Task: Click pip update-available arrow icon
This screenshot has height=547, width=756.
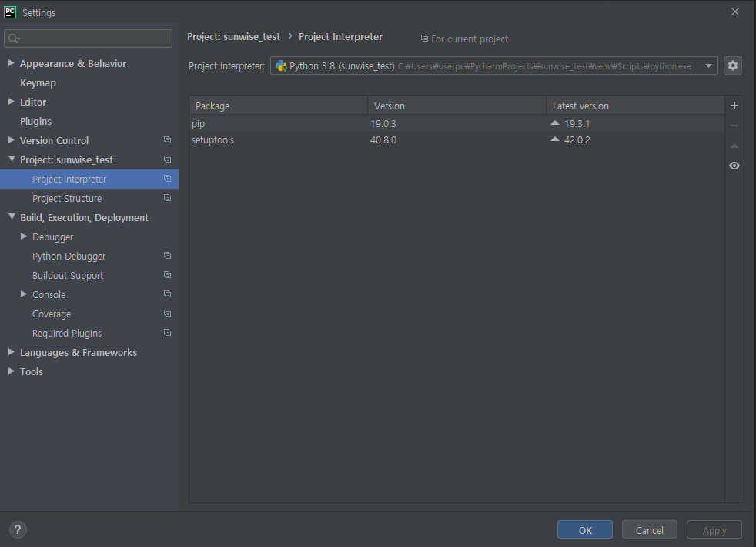Action: coord(555,123)
